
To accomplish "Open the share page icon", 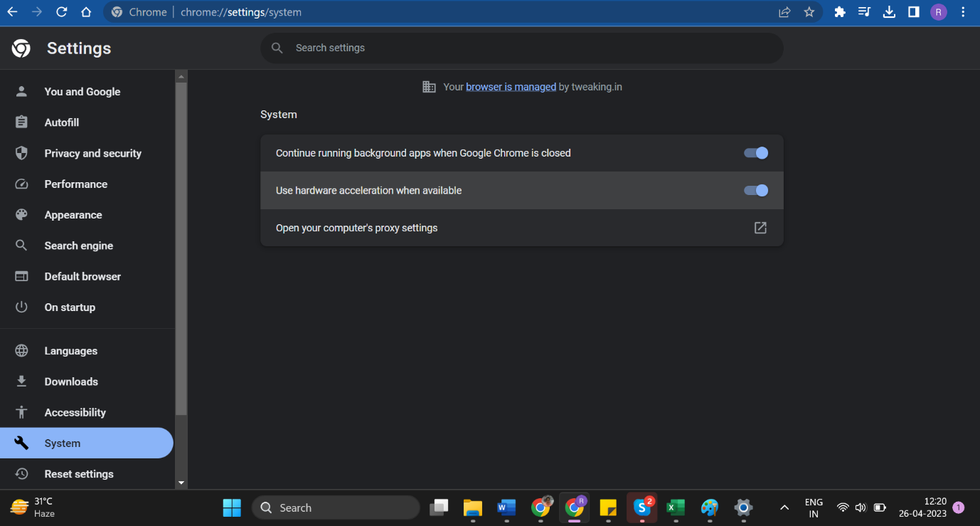I will [784, 11].
